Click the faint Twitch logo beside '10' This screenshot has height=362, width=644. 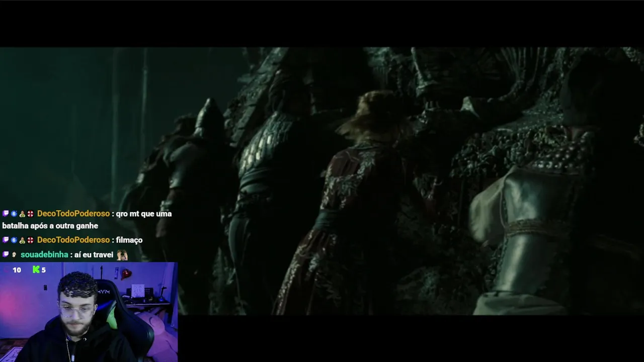6,270
